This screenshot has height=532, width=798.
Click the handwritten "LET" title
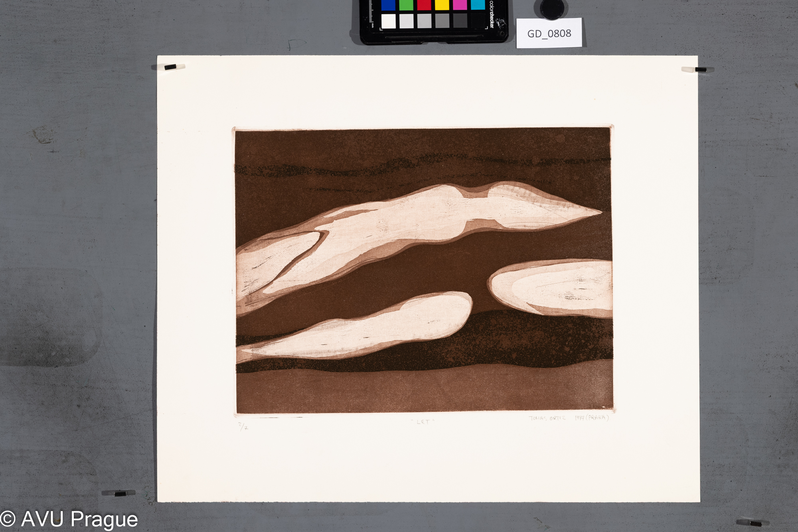coord(423,422)
